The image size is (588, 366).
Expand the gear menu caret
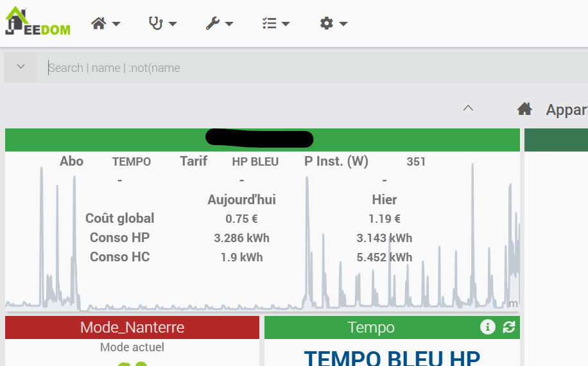343,24
